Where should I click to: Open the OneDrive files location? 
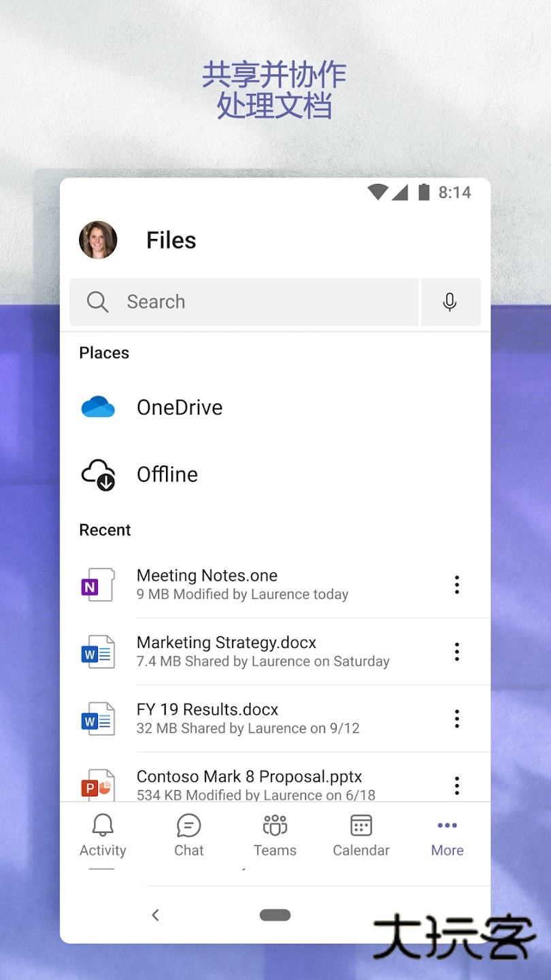180,407
